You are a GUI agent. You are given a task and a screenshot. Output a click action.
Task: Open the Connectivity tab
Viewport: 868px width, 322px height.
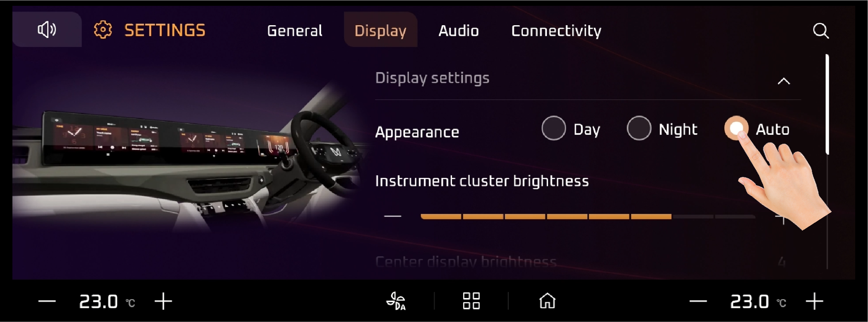pyautogui.click(x=556, y=31)
